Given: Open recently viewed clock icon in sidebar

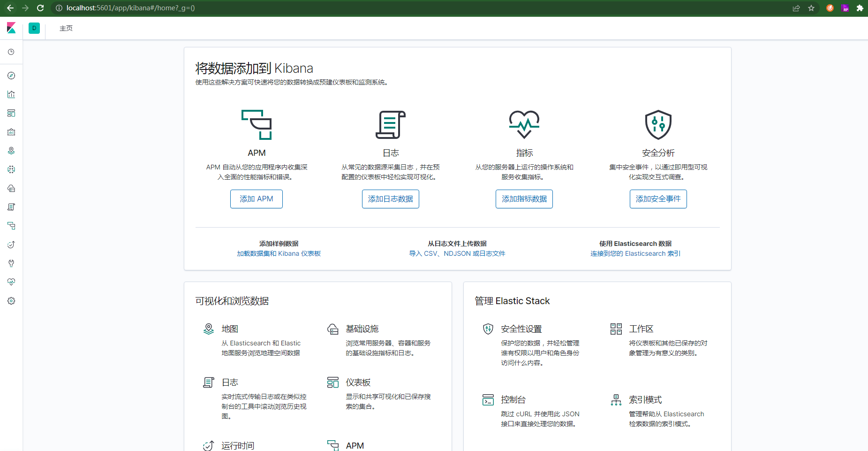Looking at the screenshot, I should (11, 52).
